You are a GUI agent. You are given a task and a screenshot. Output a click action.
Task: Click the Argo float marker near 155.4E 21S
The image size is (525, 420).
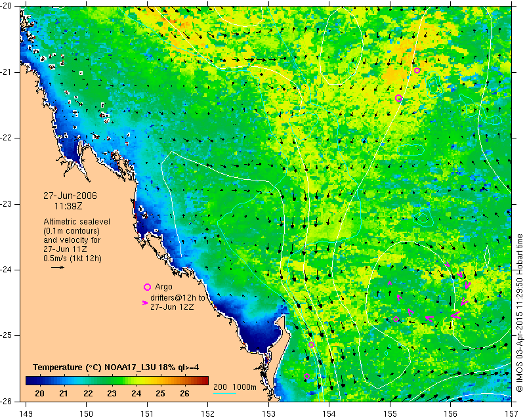coord(417,71)
